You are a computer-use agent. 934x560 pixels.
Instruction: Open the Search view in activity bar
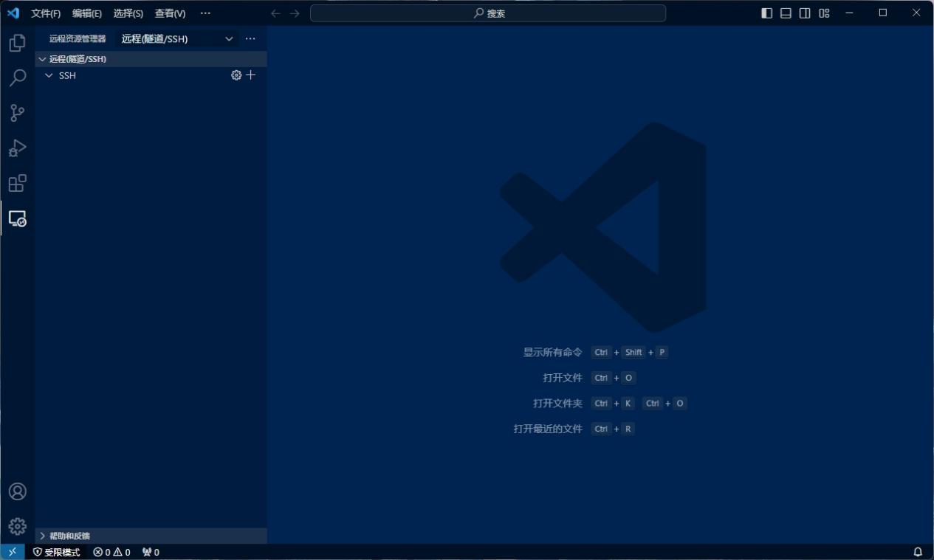17,78
